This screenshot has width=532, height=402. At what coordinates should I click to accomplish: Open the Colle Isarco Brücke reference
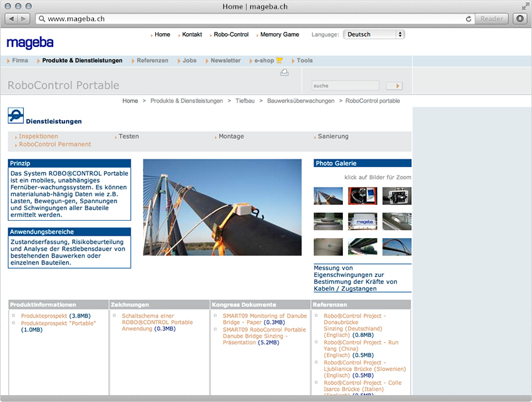pos(362,388)
